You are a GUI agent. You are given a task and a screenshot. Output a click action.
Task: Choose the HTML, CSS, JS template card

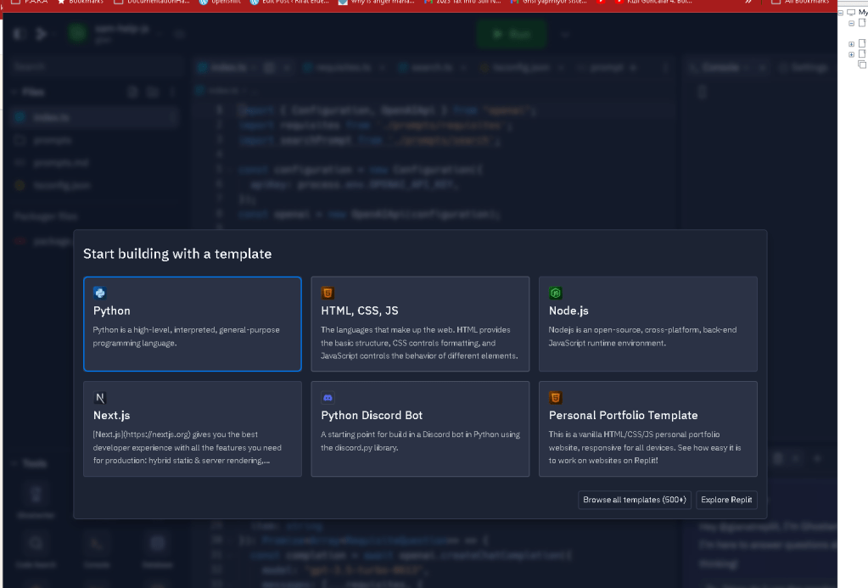pos(420,324)
